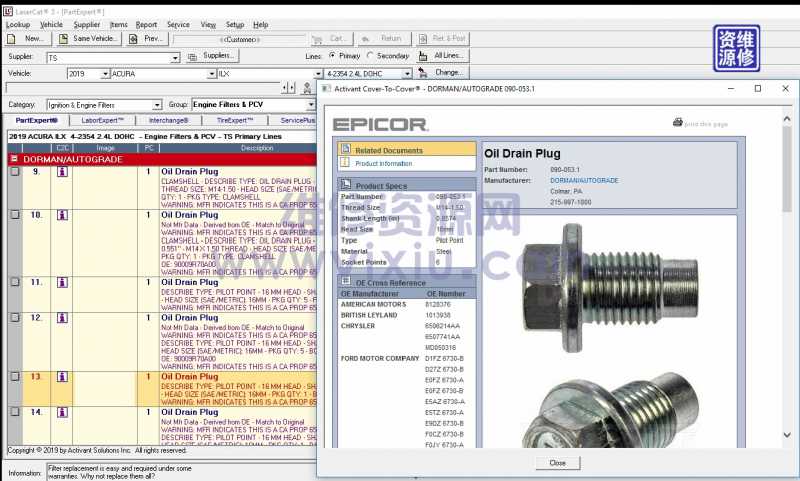800x481 pixels.
Task: Open the ACURA make dropdown
Action: [x=212, y=74]
